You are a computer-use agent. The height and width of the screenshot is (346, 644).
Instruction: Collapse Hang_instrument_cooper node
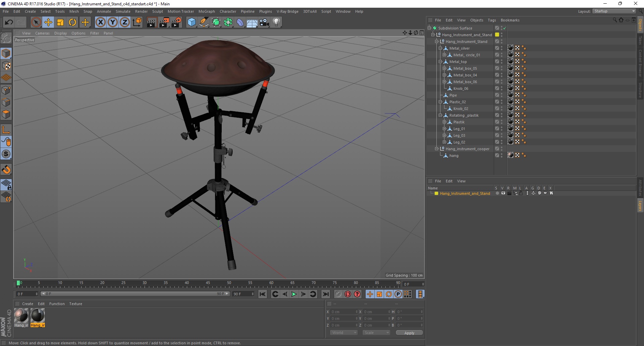tap(436, 149)
